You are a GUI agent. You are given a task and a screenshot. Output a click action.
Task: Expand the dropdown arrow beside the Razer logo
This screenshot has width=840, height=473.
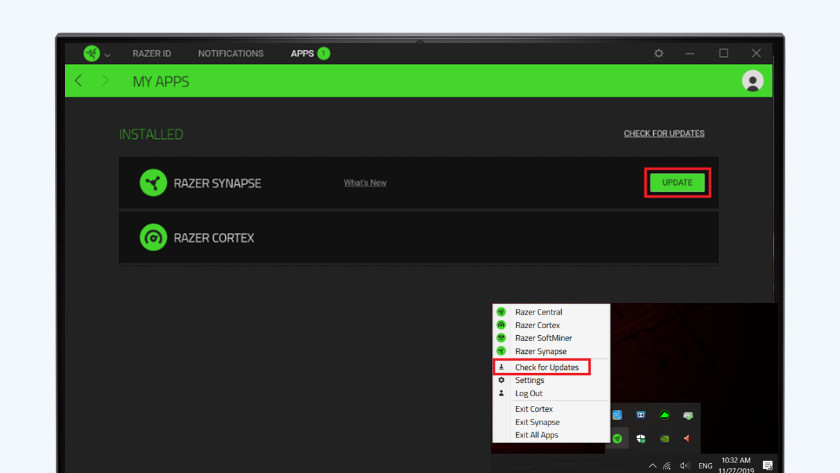[x=107, y=54]
